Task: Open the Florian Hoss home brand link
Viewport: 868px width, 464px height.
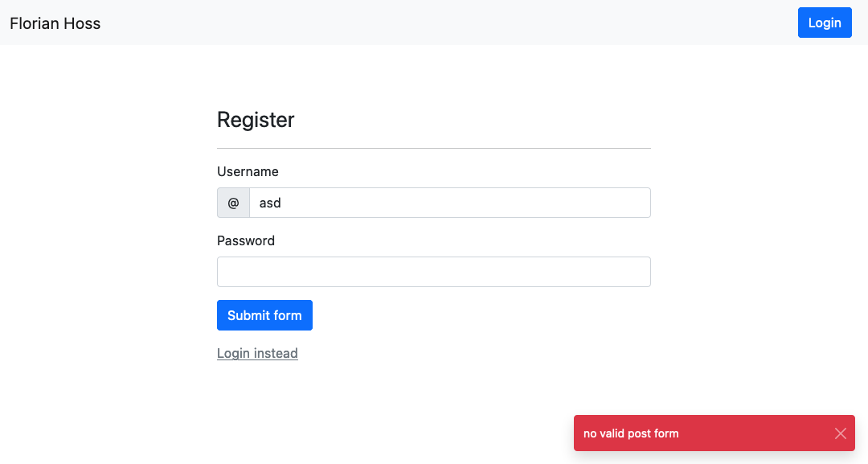Action: (55, 23)
